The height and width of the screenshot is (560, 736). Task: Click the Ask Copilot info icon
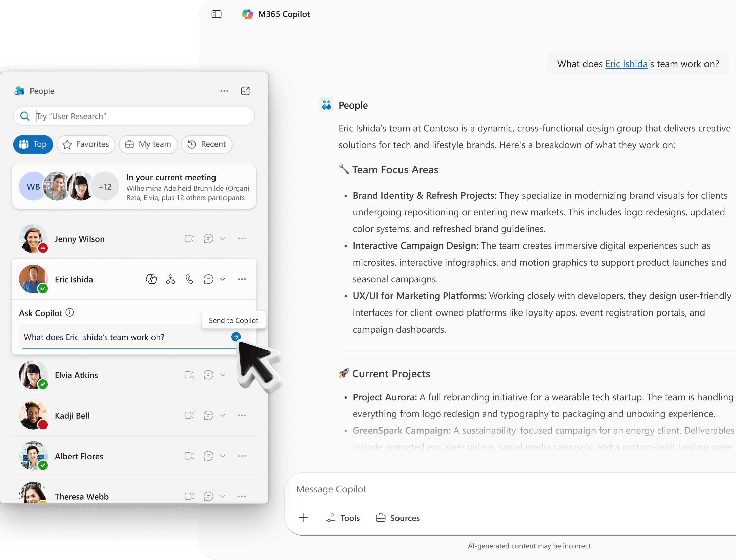[x=70, y=313]
